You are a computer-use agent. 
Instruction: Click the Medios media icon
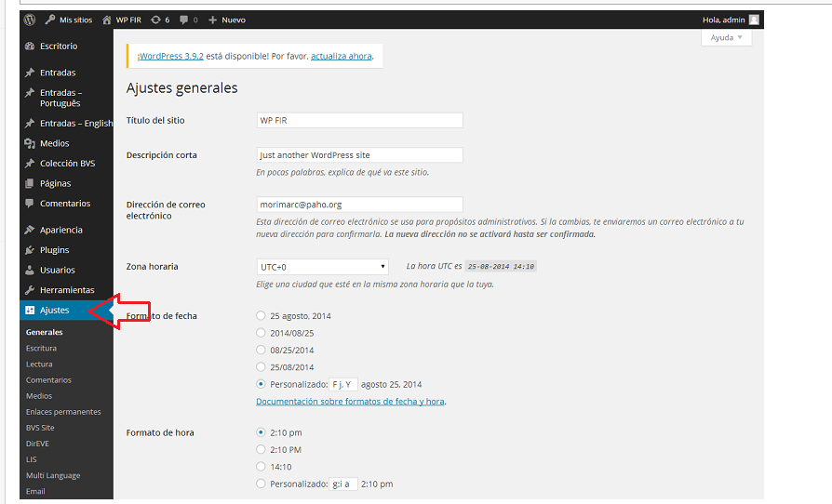[x=30, y=143]
